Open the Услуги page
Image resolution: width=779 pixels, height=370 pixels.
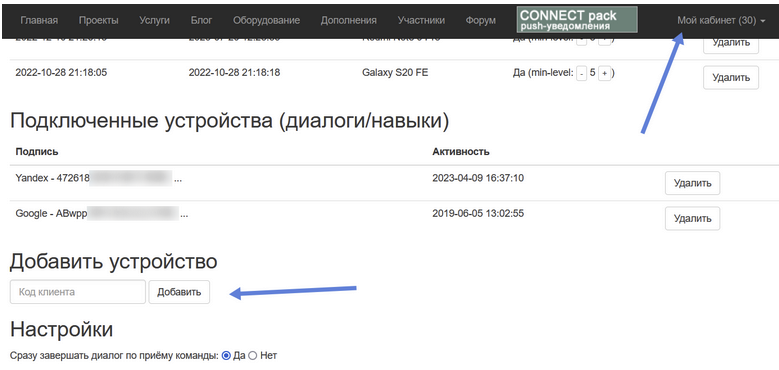click(x=155, y=20)
